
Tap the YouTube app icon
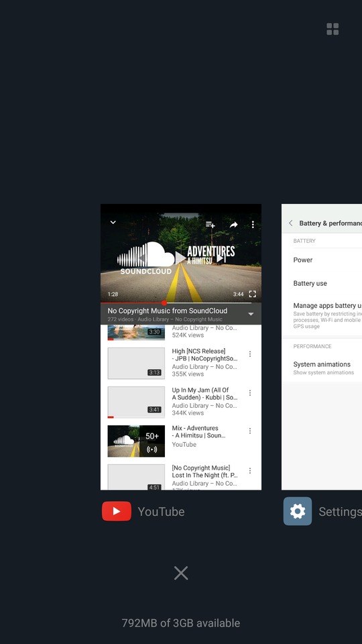click(117, 511)
